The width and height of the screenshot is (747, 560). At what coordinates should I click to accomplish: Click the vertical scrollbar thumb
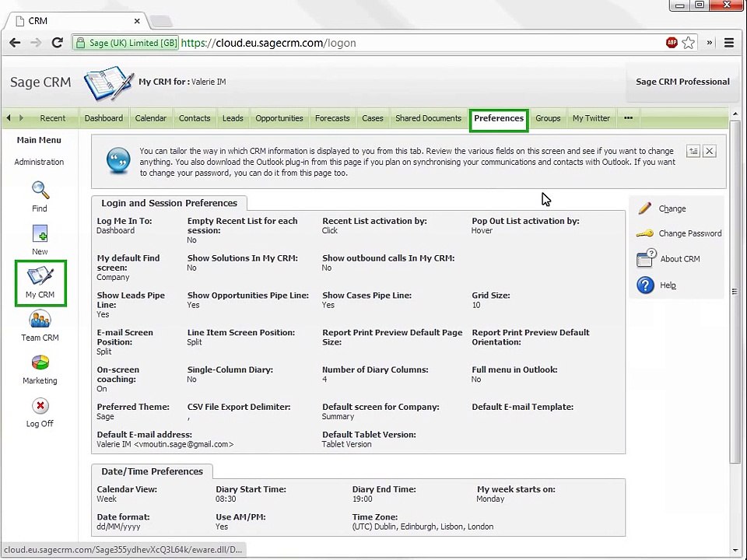pos(735,292)
